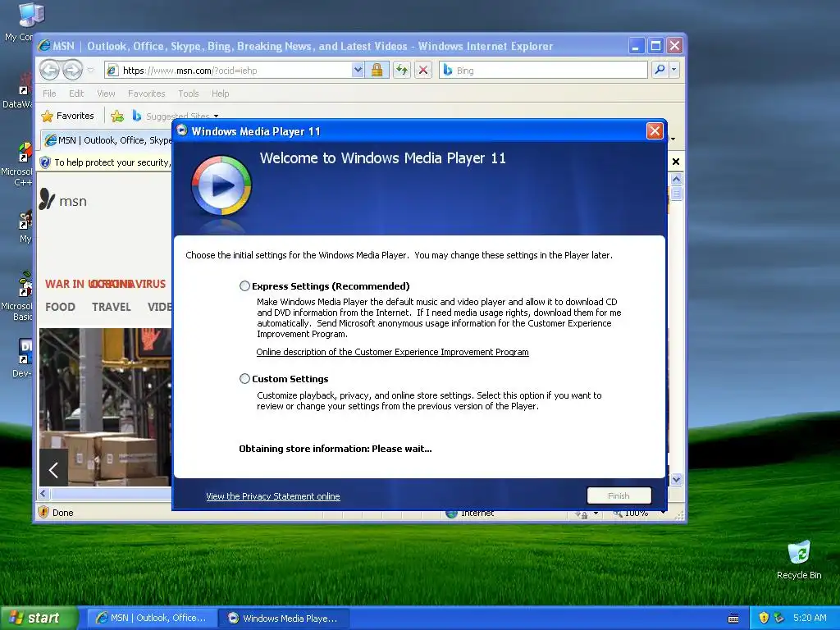
Task: Click horizontal scrollbar left arrow in Internet Explorer
Action: [44, 493]
